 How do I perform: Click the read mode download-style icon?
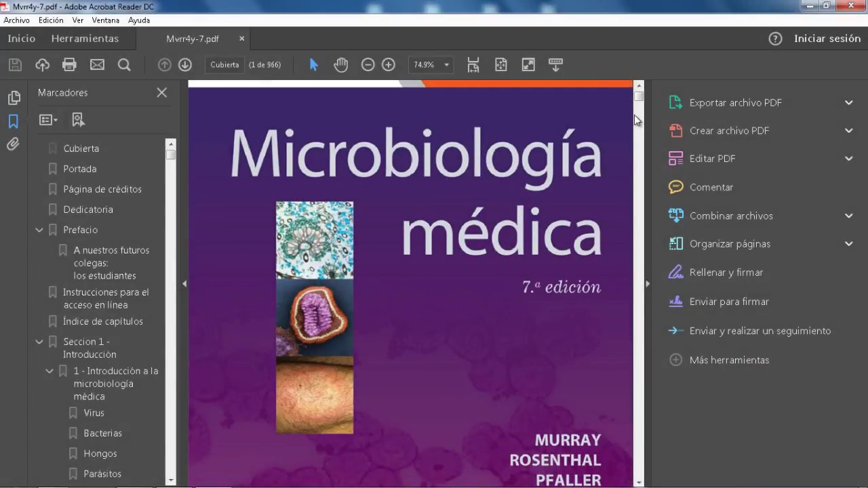(x=555, y=65)
